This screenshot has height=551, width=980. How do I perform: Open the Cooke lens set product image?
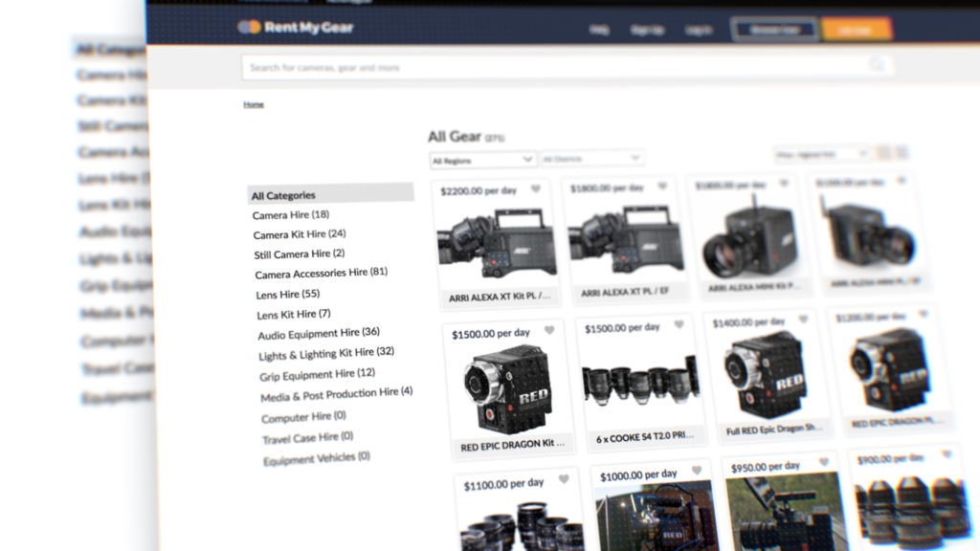tap(640, 381)
